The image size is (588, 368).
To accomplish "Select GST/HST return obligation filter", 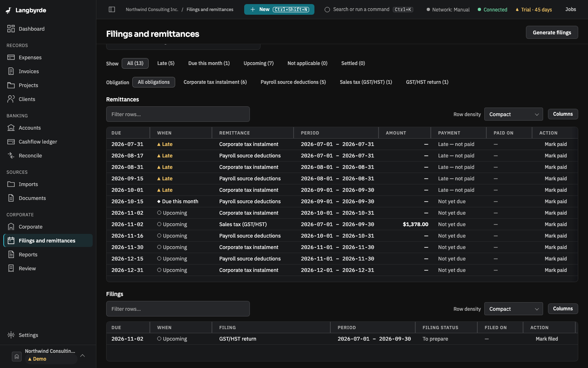I will pos(427,82).
